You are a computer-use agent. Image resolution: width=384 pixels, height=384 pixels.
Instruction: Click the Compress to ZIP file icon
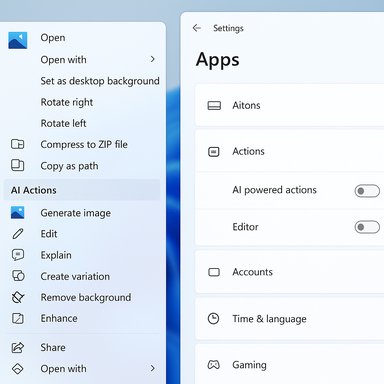coord(18,144)
